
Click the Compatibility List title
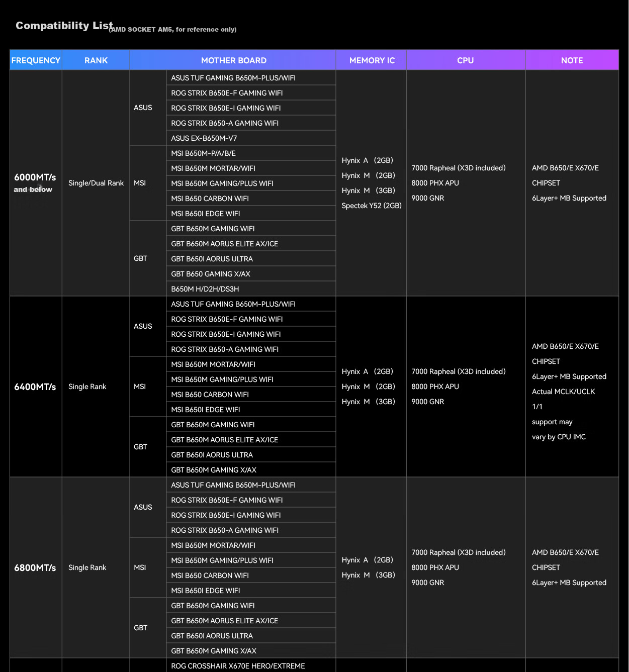[x=64, y=26]
